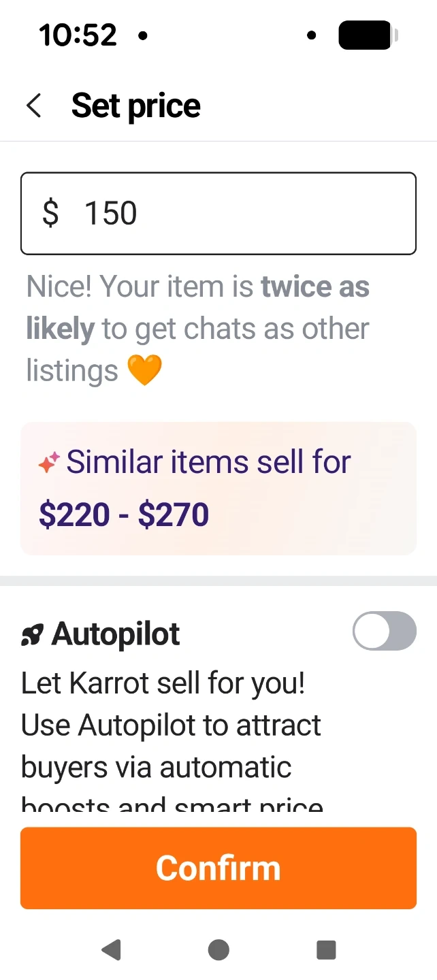
Task: Tap the notification dot next to the clock
Action: (x=143, y=35)
